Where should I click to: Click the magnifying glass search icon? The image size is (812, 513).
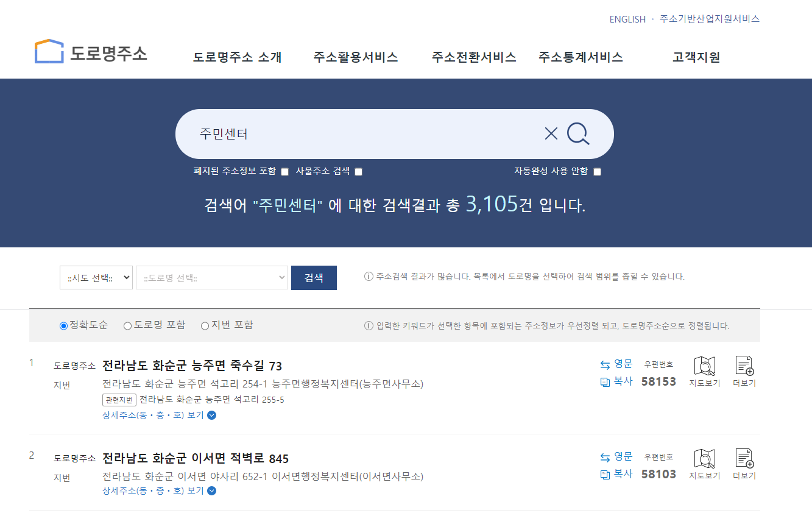[576, 133]
